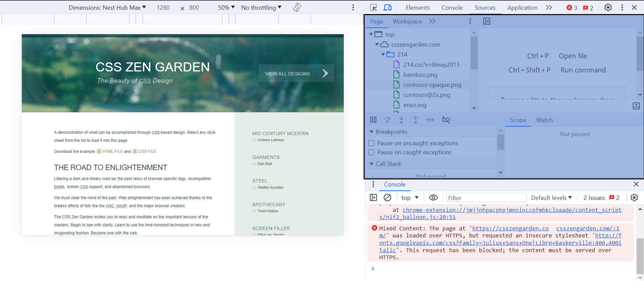Open the Application tab
Viewport: 644px width, 281px height.
pyautogui.click(x=522, y=7)
